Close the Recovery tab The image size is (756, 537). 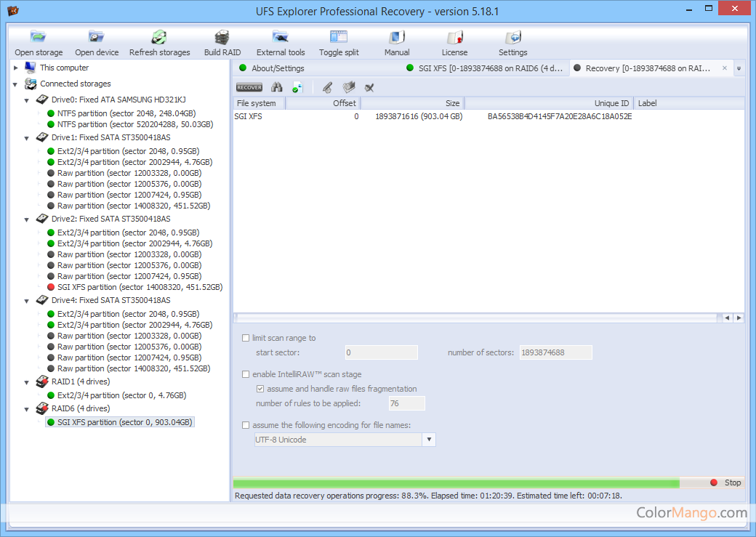tap(724, 68)
